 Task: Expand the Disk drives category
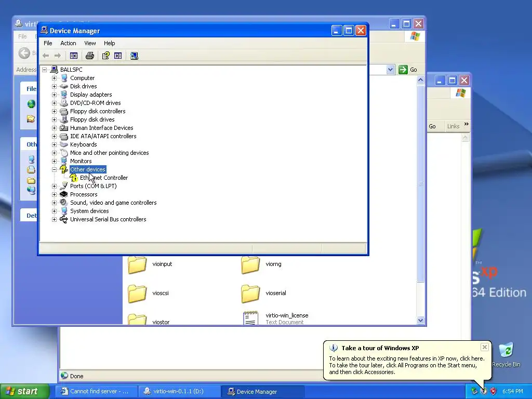54,86
